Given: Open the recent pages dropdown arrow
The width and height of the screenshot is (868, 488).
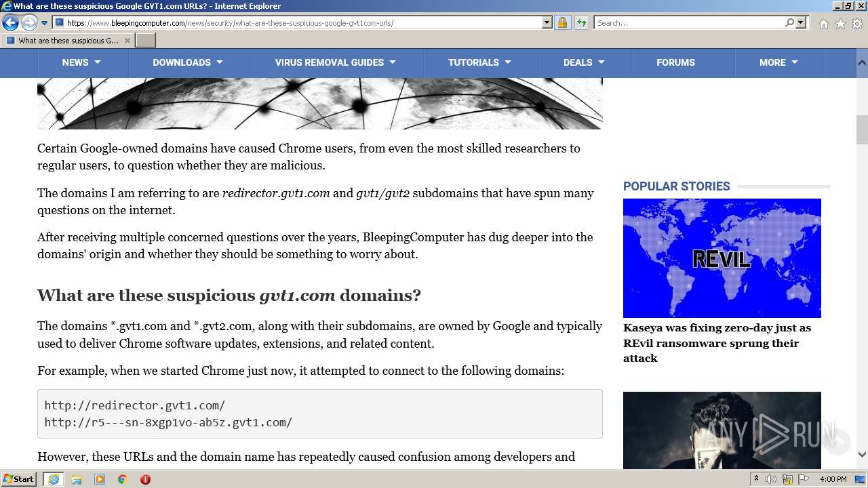Looking at the screenshot, I should (x=45, y=23).
